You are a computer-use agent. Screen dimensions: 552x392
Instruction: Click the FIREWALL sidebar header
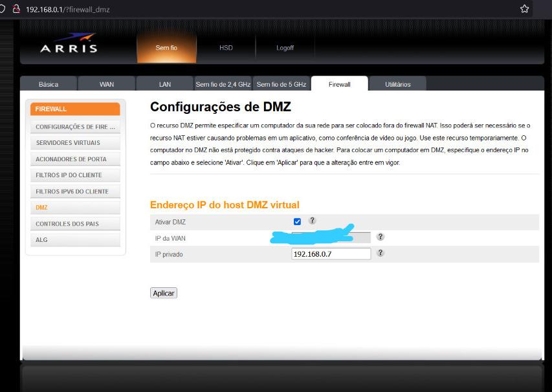(x=75, y=109)
